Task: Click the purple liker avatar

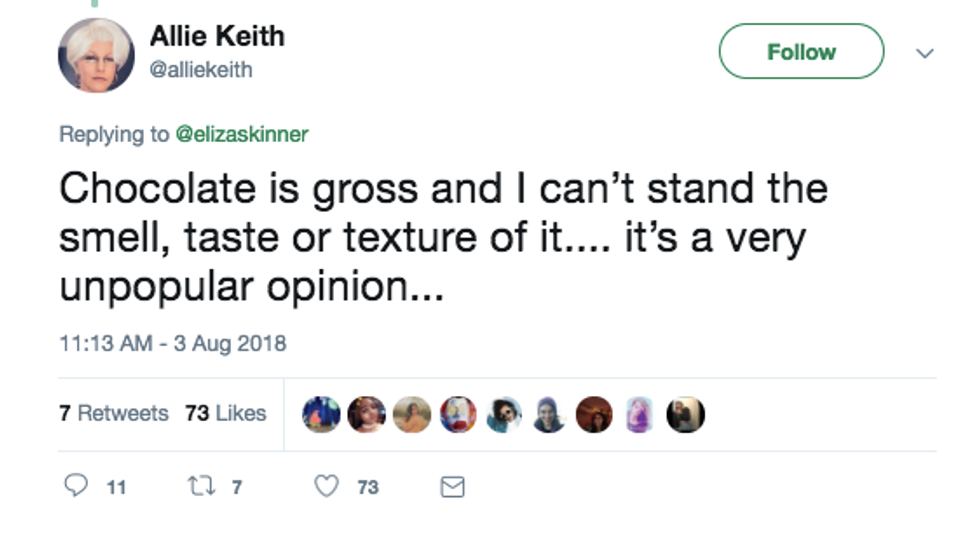Action: [640, 414]
